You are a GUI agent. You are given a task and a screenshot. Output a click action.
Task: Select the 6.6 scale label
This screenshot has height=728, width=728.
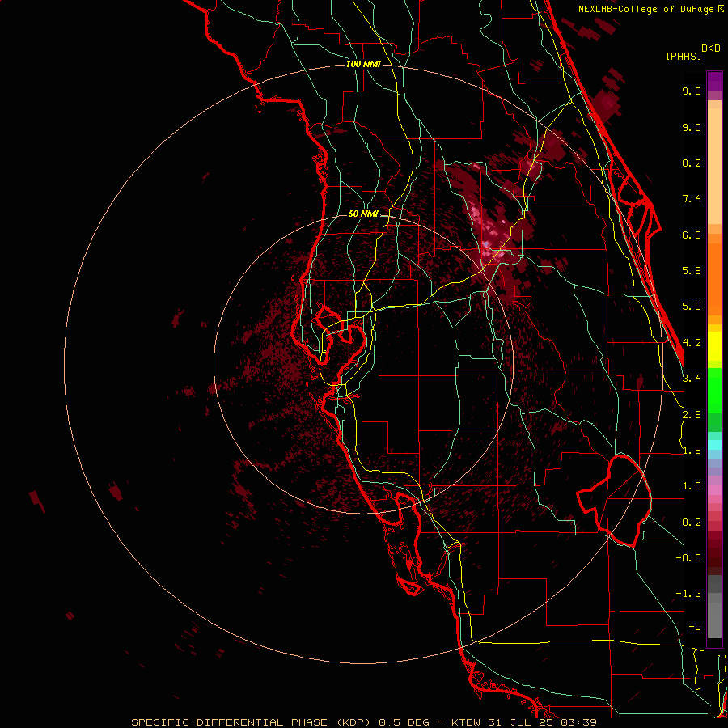point(692,235)
